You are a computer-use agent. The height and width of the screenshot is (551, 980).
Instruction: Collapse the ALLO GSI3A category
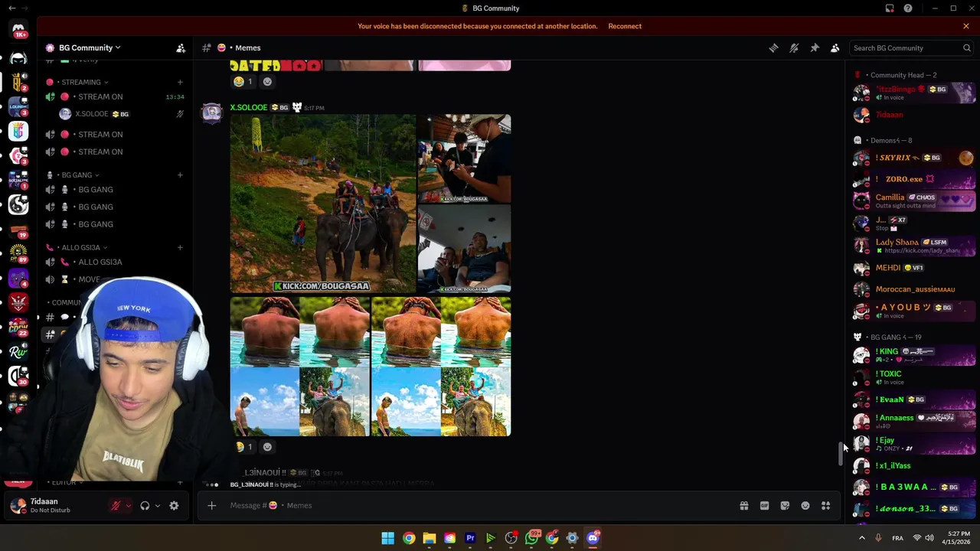pos(80,247)
